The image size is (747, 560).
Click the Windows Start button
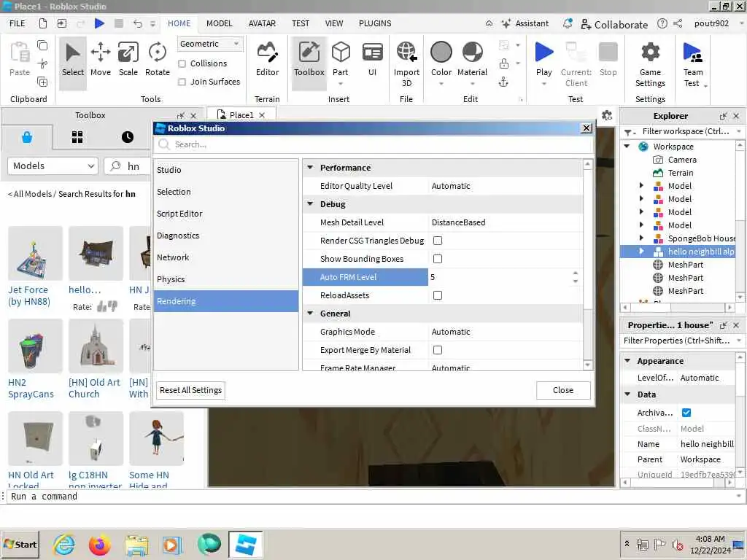tap(20, 544)
